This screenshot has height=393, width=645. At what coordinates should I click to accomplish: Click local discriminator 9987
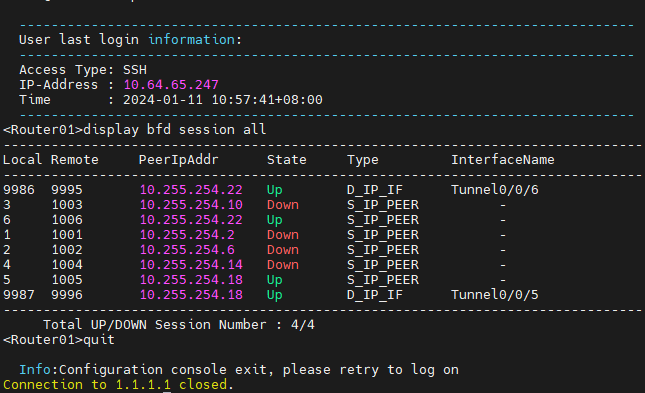click(x=19, y=295)
